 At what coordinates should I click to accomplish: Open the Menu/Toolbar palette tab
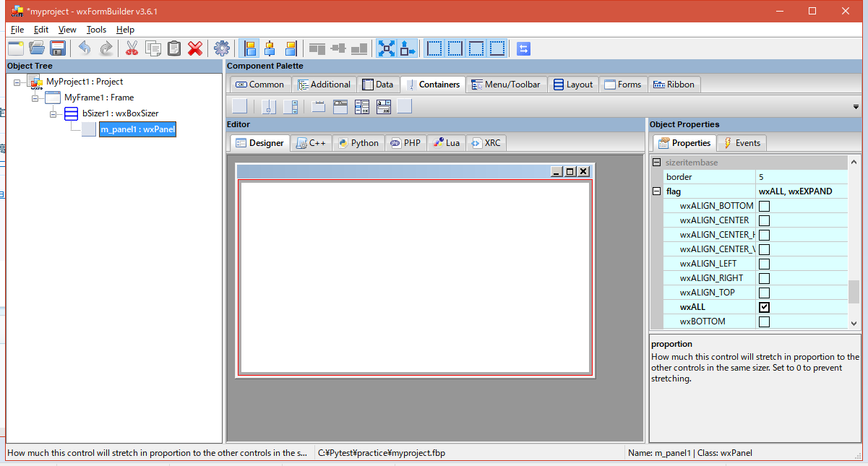pos(506,85)
